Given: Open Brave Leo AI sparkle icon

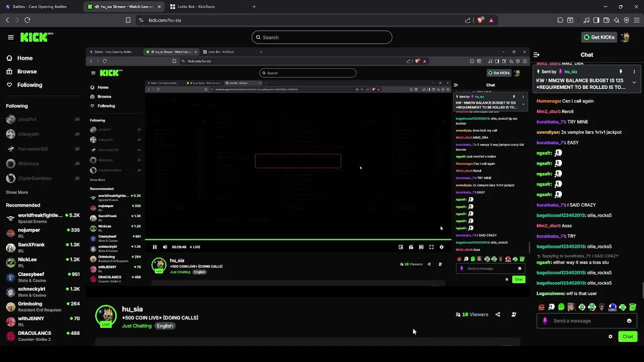Looking at the screenshot, I should click(616, 20).
